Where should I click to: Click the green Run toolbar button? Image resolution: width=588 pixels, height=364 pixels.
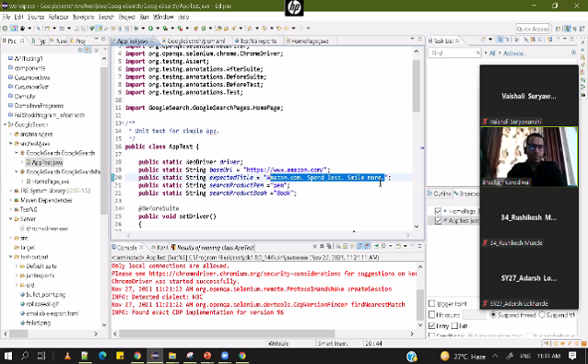(x=150, y=29)
